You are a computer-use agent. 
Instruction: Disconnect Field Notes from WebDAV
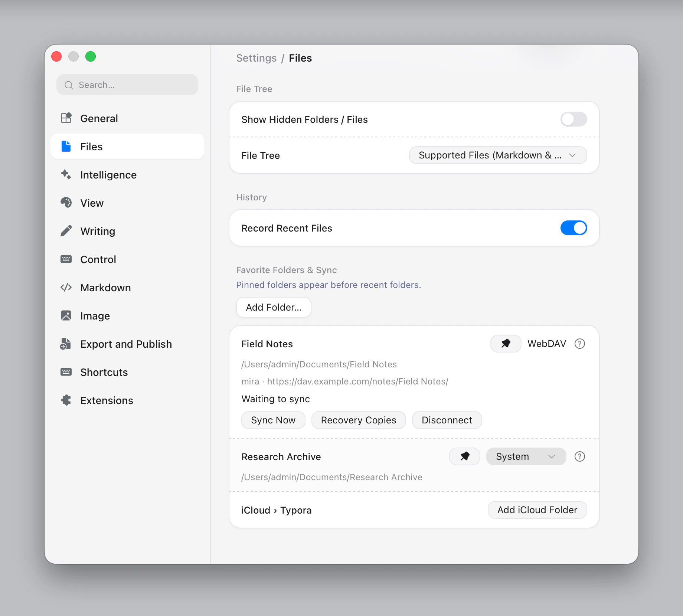pos(447,420)
